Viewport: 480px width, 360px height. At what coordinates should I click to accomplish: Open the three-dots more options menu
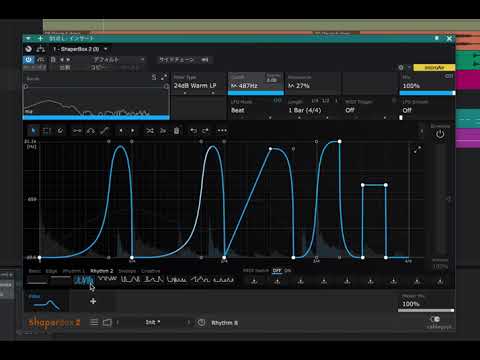[x=222, y=131]
